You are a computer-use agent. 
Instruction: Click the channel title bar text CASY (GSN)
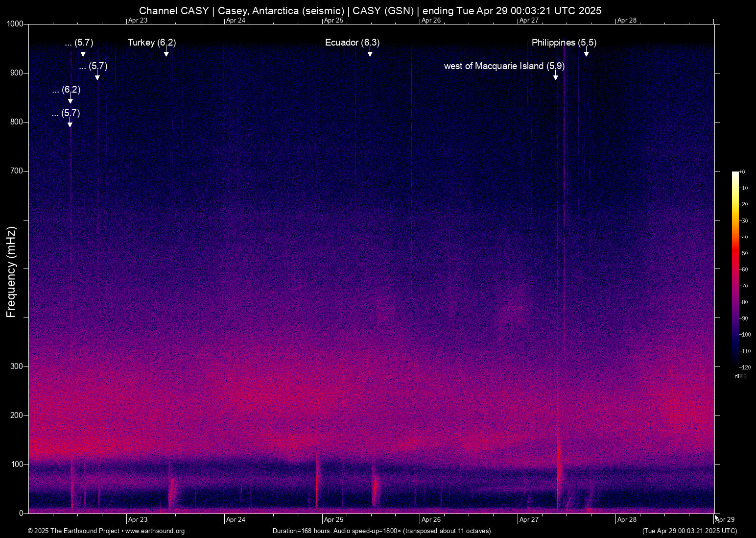click(x=383, y=10)
